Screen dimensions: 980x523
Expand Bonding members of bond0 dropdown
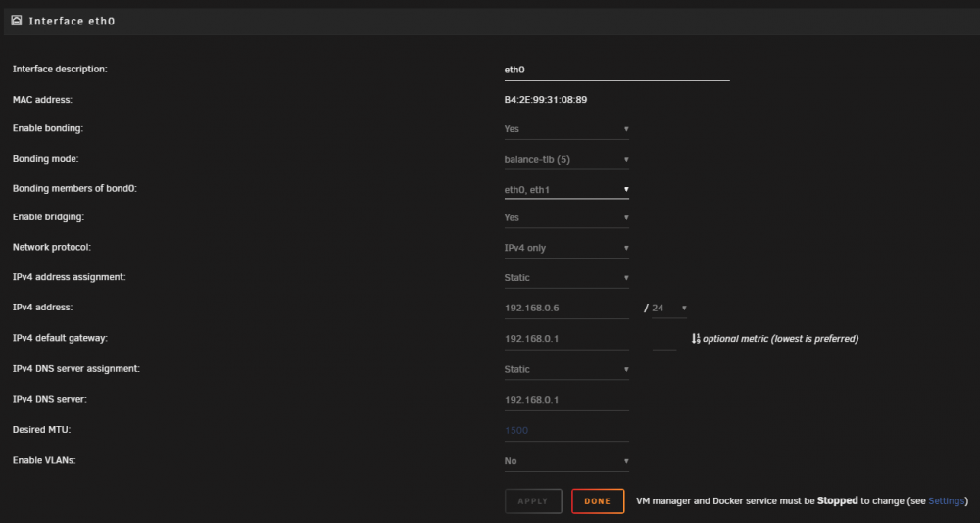coord(566,189)
